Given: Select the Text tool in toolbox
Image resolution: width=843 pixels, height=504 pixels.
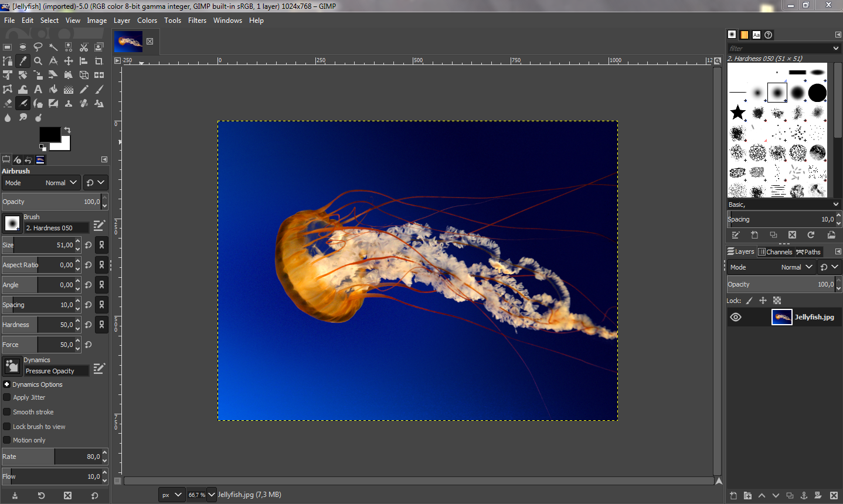Looking at the screenshot, I should pyautogui.click(x=38, y=90).
